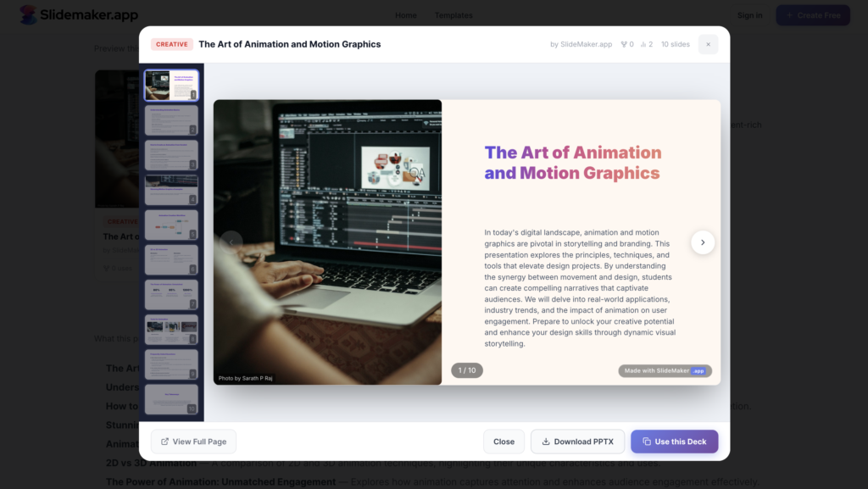Select slide thumbnail 3

(171, 155)
